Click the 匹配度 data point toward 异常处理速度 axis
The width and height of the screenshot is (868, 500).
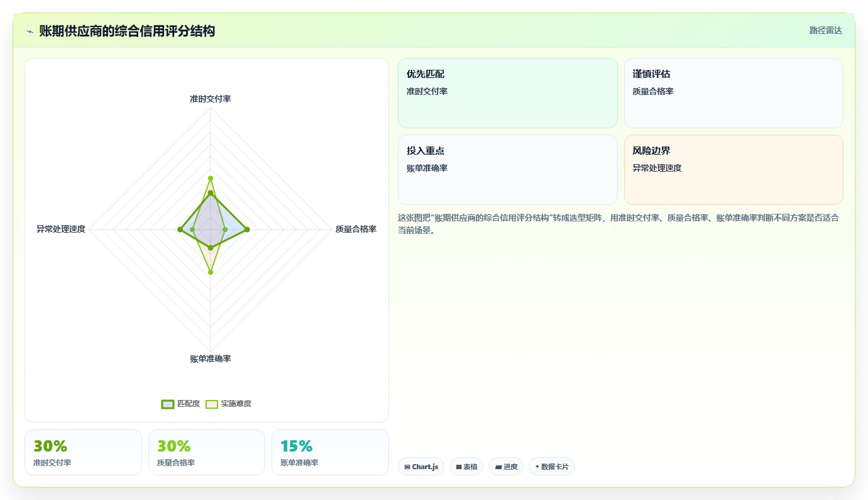pos(180,230)
